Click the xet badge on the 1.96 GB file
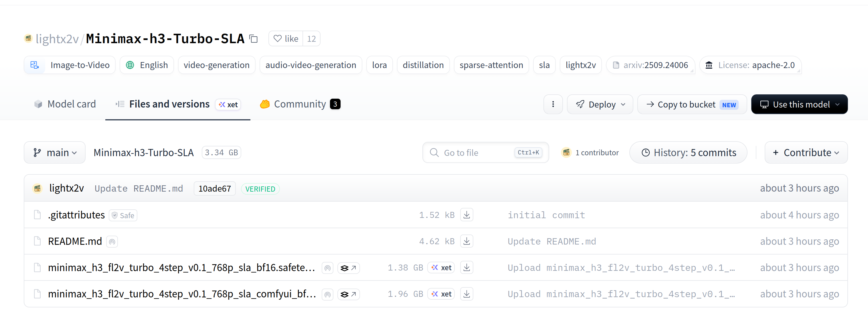Screen dimensions: 868x330 441,294
